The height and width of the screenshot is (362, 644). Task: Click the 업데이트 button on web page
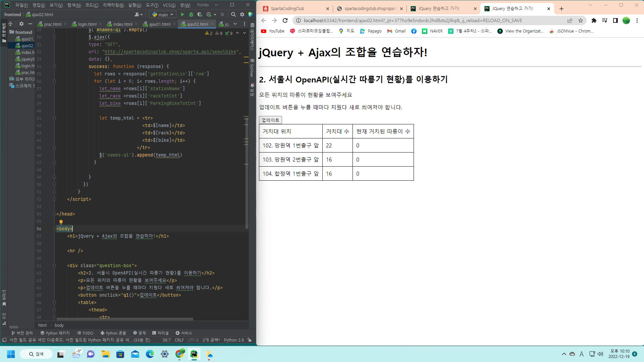pyautogui.click(x=270, y=120)
